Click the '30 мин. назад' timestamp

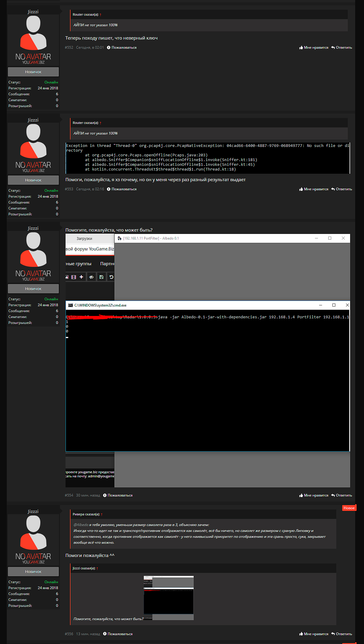click(x=88, y=495)
